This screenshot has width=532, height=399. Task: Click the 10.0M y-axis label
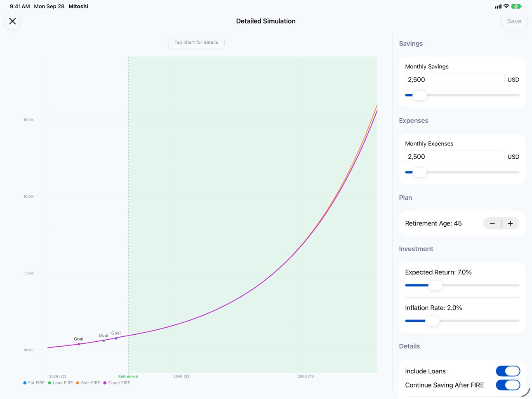click(x=28, y=197)
